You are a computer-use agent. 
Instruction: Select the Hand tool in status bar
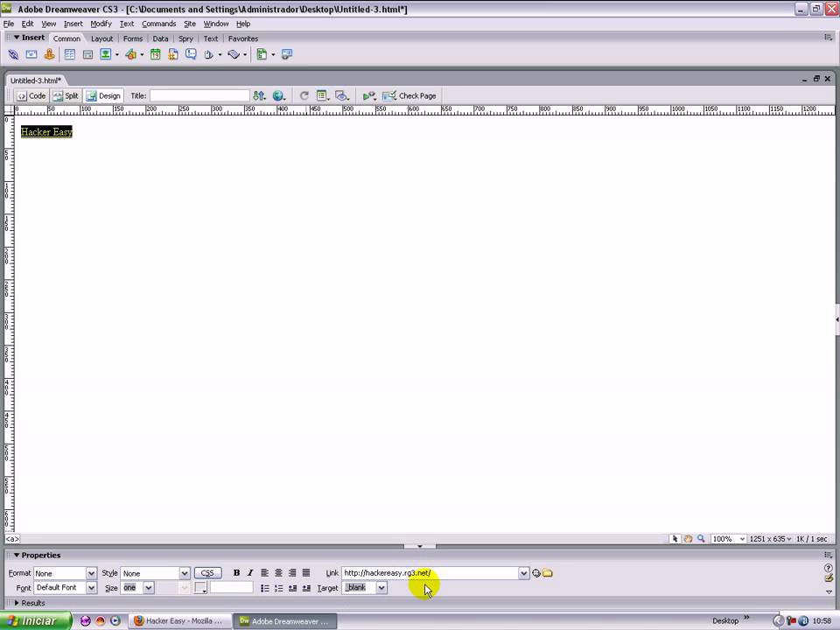point(688,538)
